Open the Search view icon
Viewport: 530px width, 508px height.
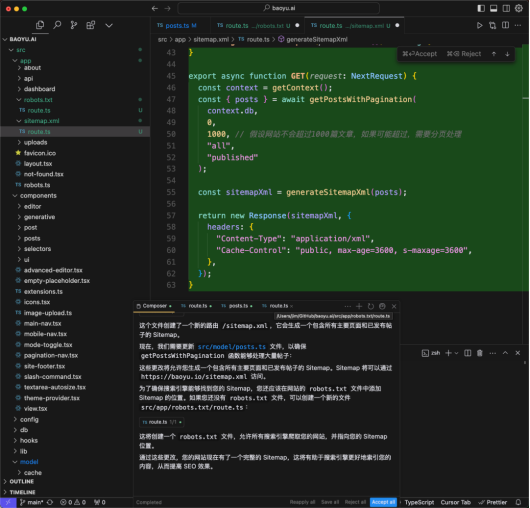pyautogui.click(x=57, y=25)
